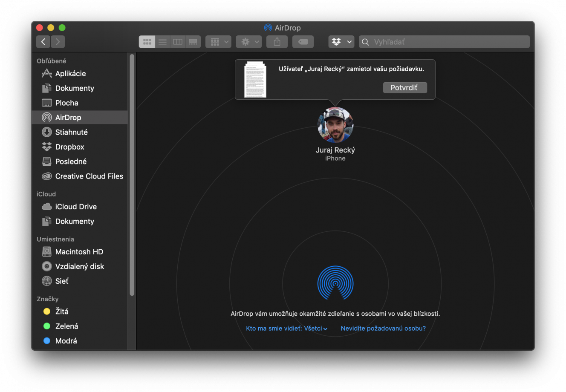Open the "Kto ma smie vidieť: Všetci" dropdown
This screenshot has height=392, width=566.
pos(287,329)
